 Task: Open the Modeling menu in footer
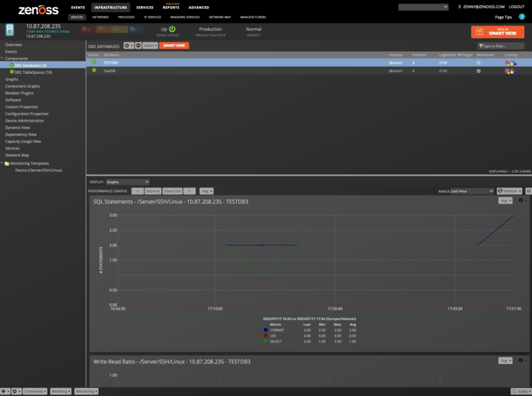tap(61, 391)
